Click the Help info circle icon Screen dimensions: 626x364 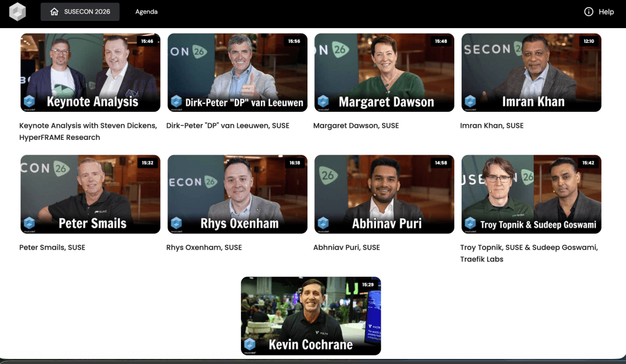point(589,12)
